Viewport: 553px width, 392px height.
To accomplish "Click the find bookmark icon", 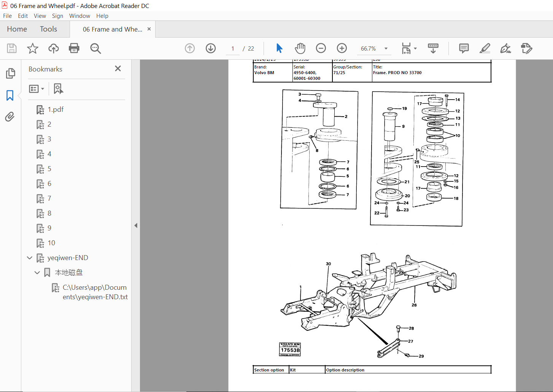I will (58, 89).
